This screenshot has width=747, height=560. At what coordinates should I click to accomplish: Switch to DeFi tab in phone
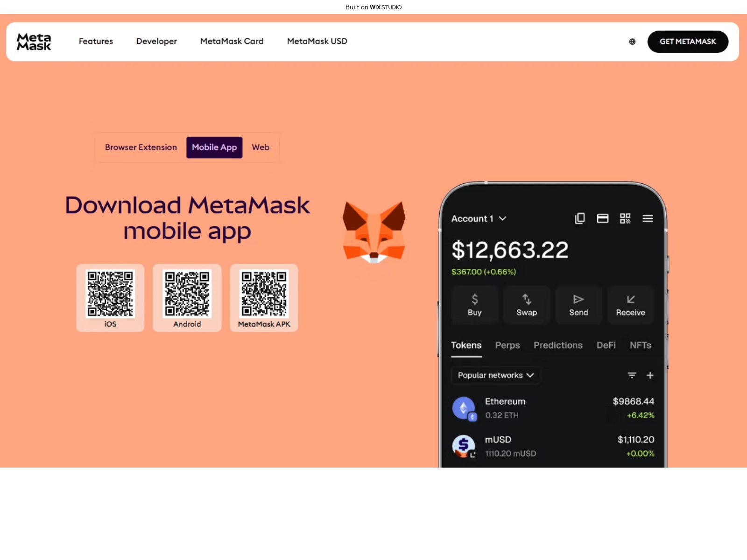606,345
